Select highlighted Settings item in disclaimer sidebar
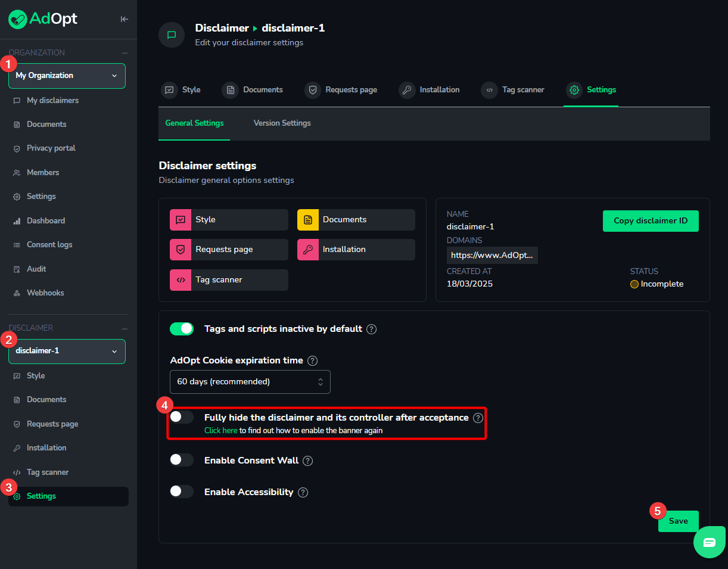 click(69, 497)
